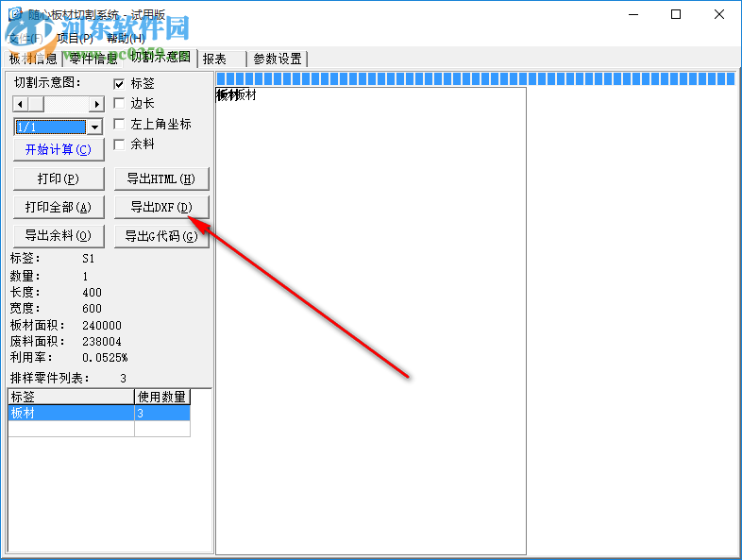742x560 pixels.
Task: Click the 板材面积 value 240000
Action: (x=102, y=326)
